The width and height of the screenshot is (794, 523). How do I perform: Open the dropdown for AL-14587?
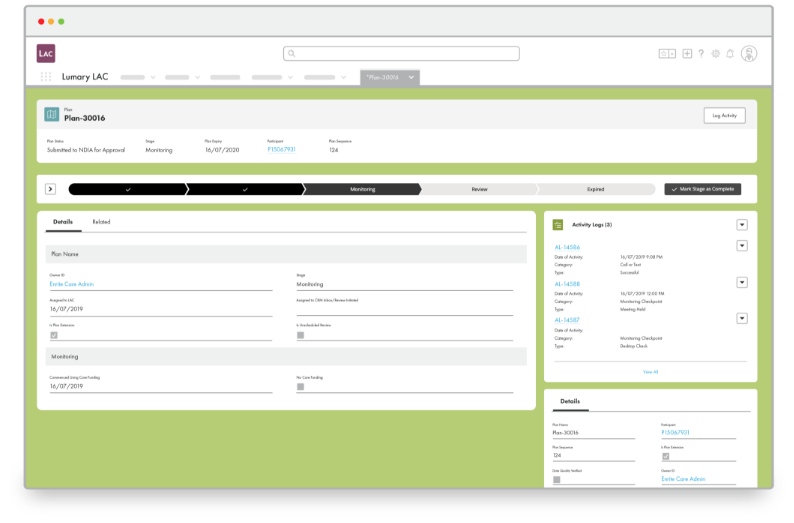pos(742,318)
